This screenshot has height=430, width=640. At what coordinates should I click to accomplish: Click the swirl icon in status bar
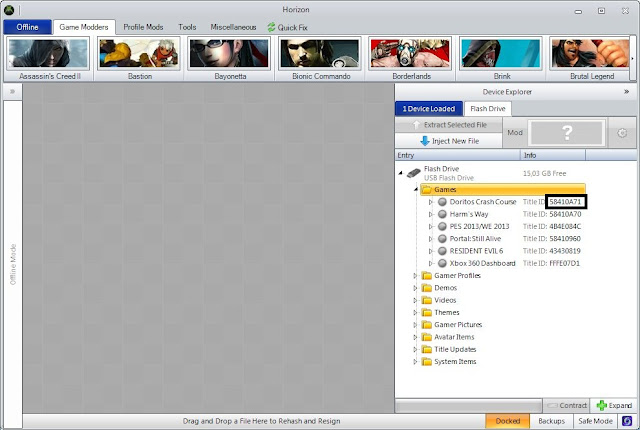coord(627,421)
